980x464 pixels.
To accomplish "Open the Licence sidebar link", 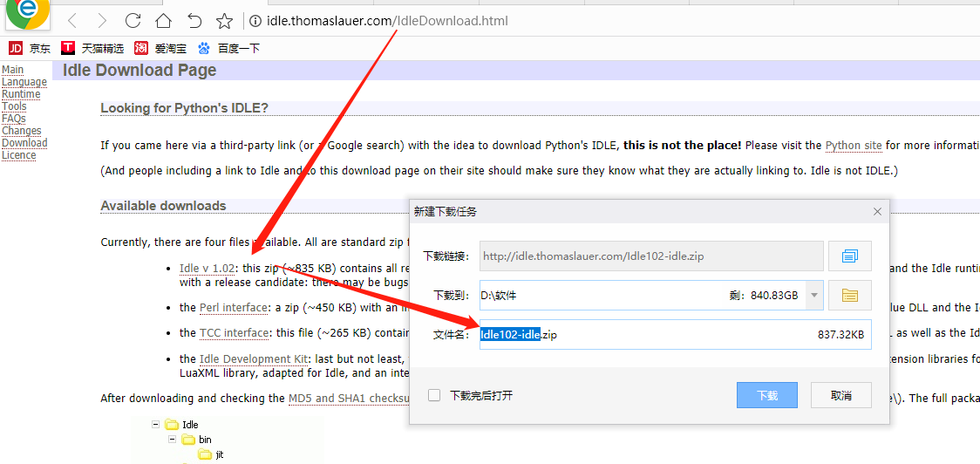I will [x=19, y=155].
